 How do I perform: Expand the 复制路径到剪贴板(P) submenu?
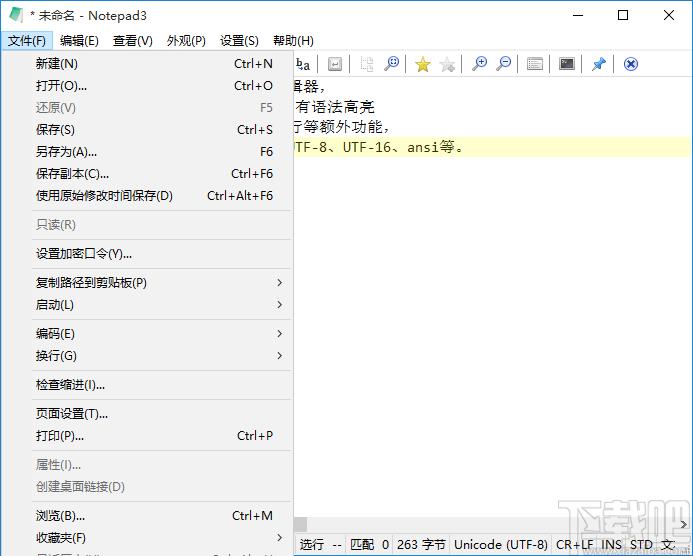tap(147, 282)
